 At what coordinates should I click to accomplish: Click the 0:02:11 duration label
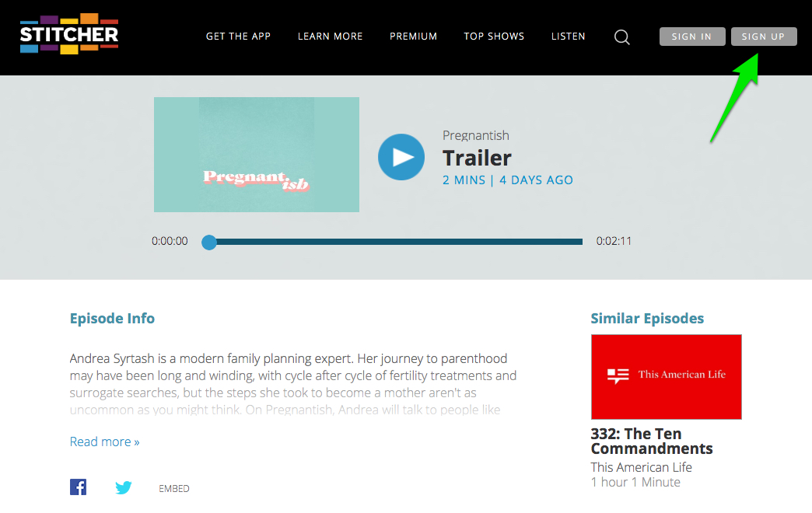pos(614,241)
